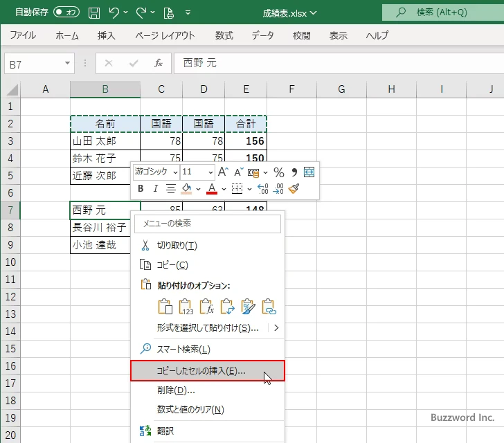The image size is (504, 443).
Task: Switch to the ホーム tab
Action: click(67, 35)
